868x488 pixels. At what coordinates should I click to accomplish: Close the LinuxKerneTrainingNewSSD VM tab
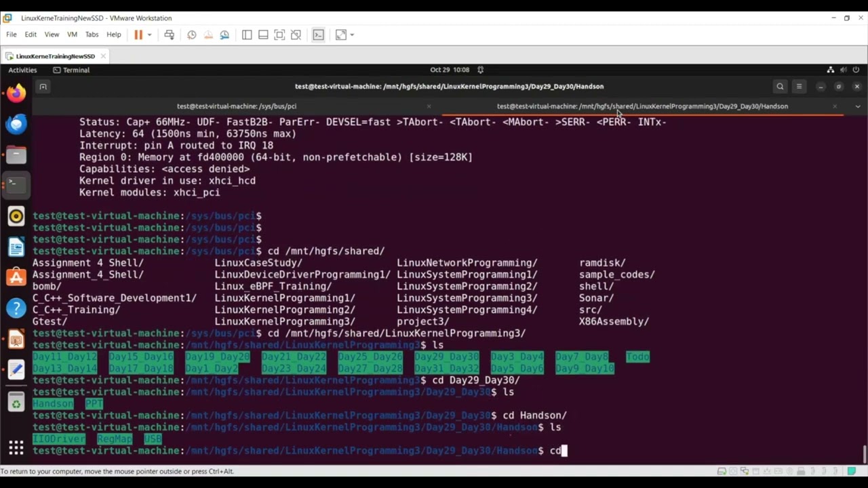(x=103, y=56)
